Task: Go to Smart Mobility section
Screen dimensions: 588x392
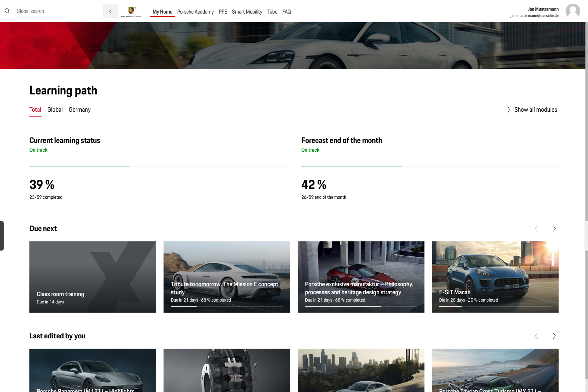Action: click(x=247, y=12)
